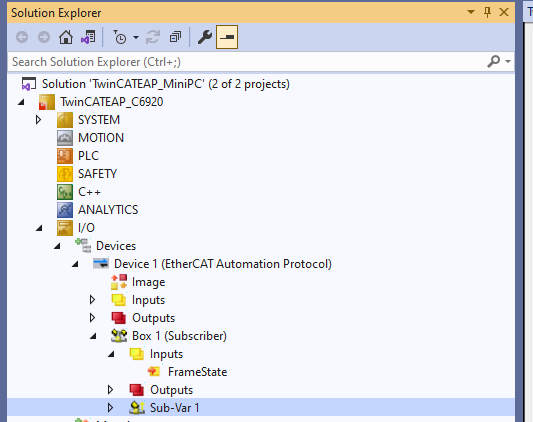Click the Image node icon
This screenshot has width=533, height=422.
[119, 282]
